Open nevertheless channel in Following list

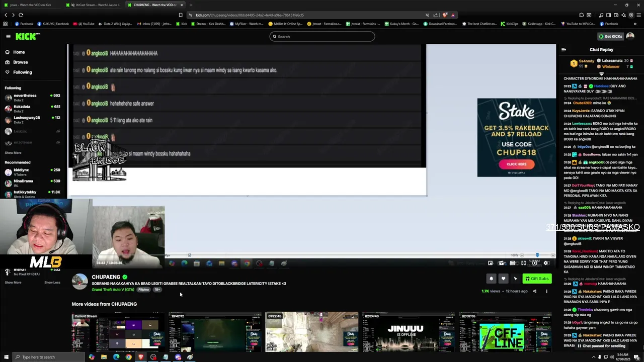click(x=33, y=97)
